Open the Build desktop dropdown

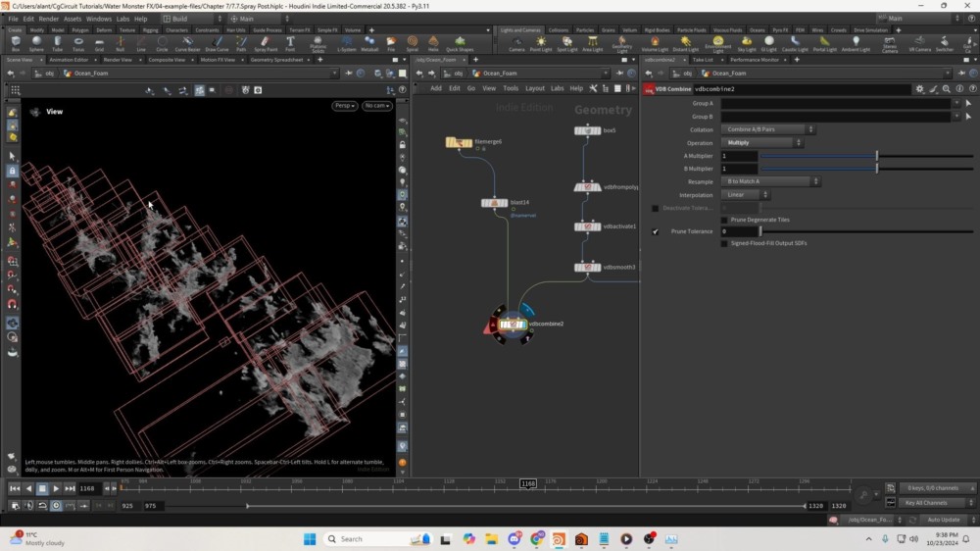(x=192, y=19)
